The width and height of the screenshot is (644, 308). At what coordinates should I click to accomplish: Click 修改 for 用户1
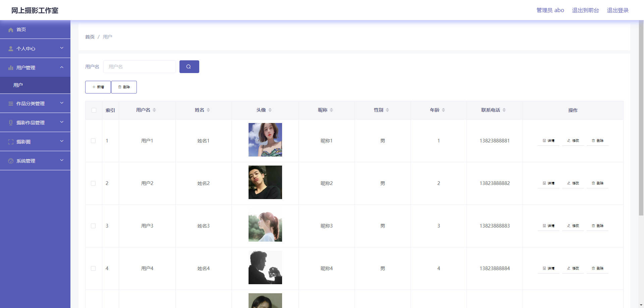pos(573,141)
